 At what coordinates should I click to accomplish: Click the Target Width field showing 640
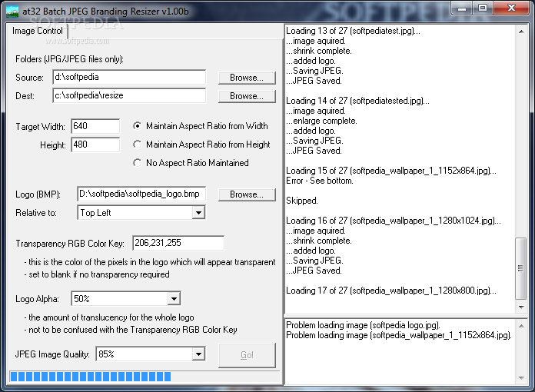coord(95,126)
